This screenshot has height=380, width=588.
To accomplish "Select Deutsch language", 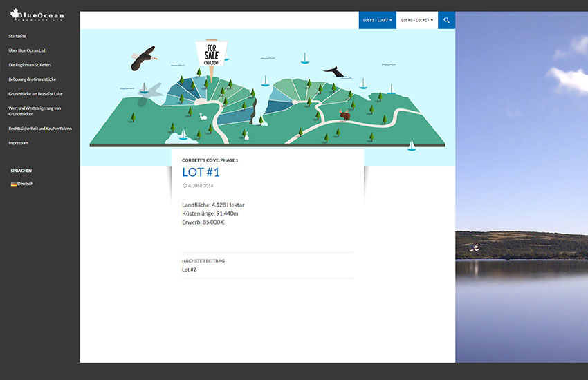I will point(25,184).
